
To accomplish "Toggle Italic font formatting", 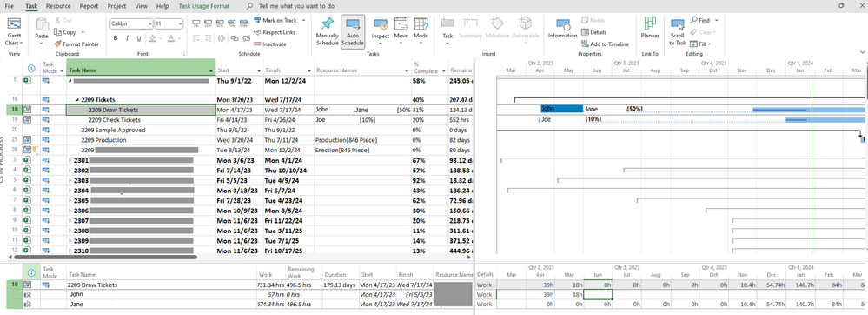I will (x=127, y=38).
